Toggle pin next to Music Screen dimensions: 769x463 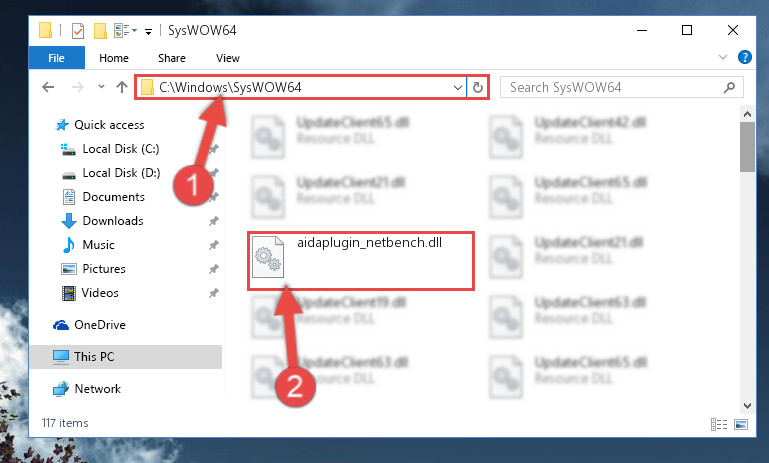(x=213, y=245)
